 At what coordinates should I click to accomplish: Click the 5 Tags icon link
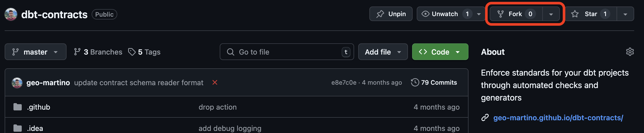[x=144, y=52]
